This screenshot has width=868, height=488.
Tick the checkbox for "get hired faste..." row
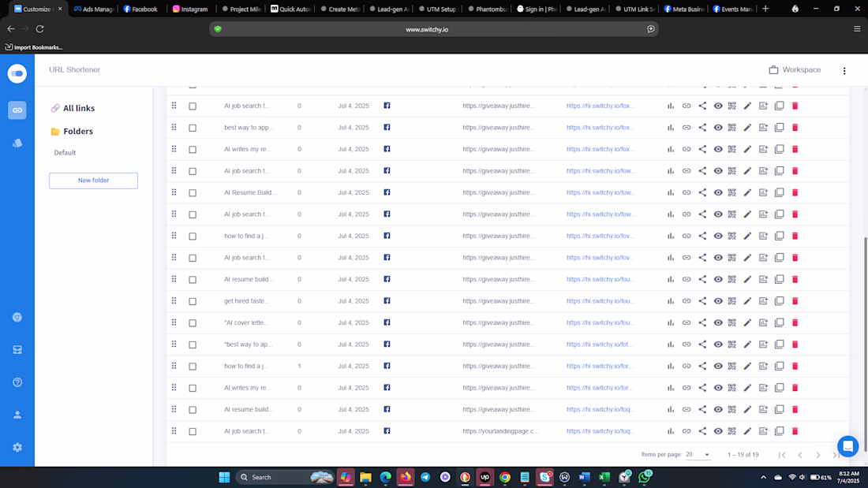tap(193, 301)
